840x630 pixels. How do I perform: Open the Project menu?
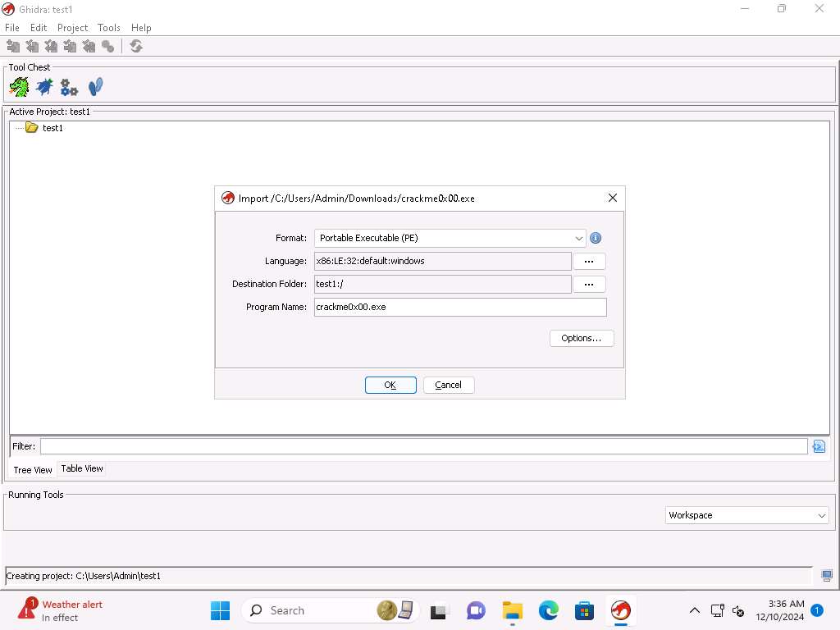pyautogui.click(x=72, y=28)
